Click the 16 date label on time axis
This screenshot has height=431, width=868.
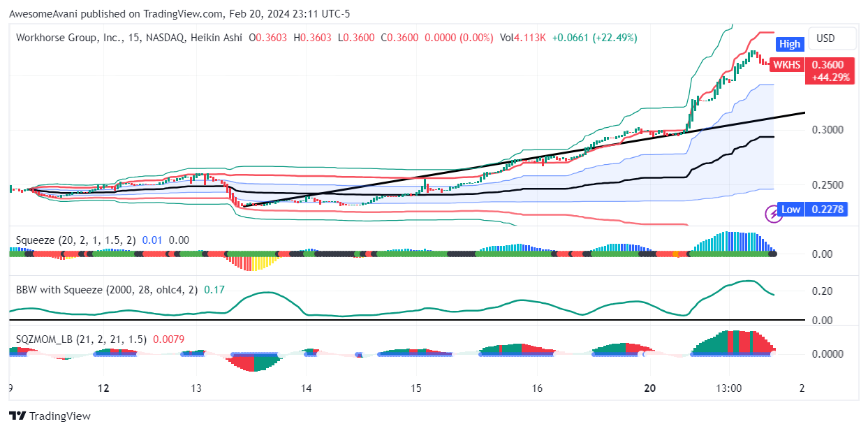click(537, 388)
